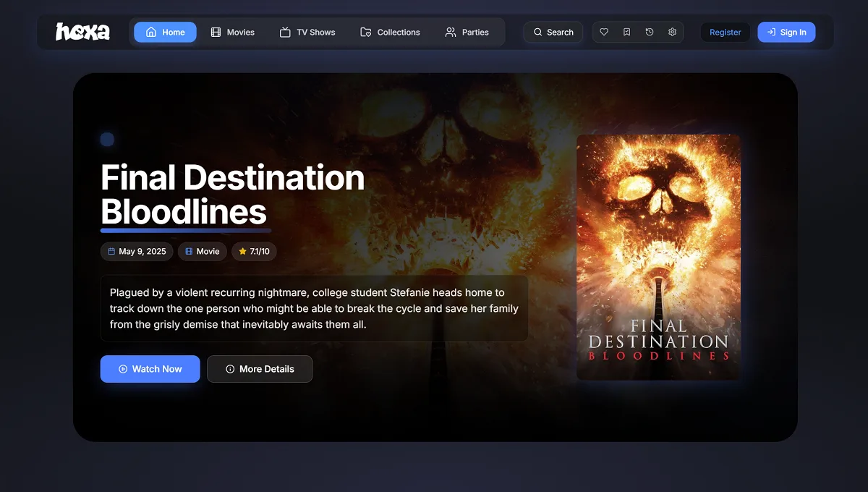Click the Final Destination Bloodlines title

tap(232, 195)
